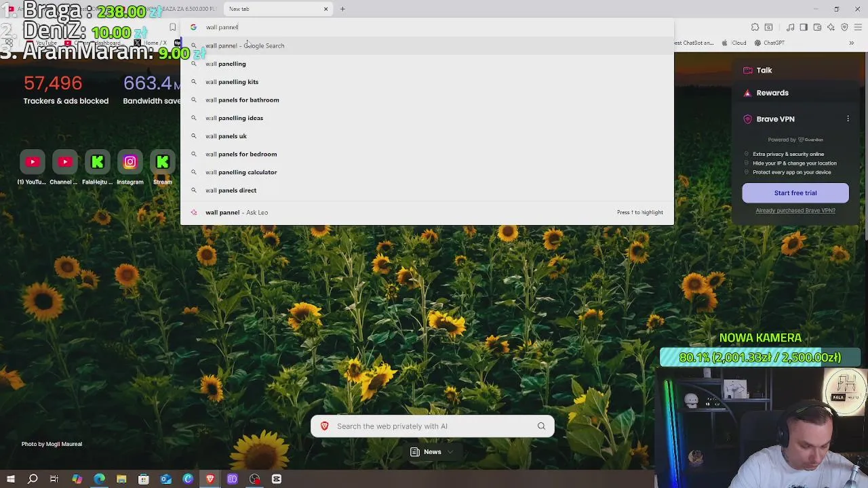
Task: Open Windows taskbar search
Action: 33,479
